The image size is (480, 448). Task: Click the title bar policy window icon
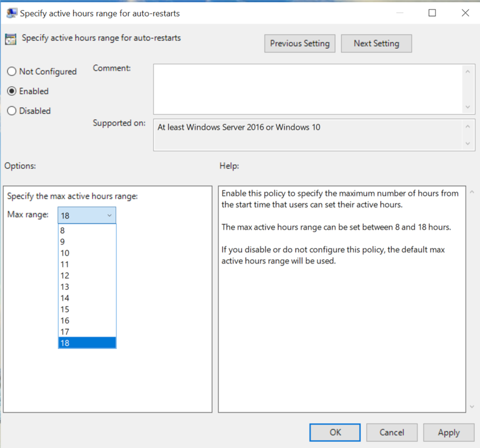pos(12,13)
